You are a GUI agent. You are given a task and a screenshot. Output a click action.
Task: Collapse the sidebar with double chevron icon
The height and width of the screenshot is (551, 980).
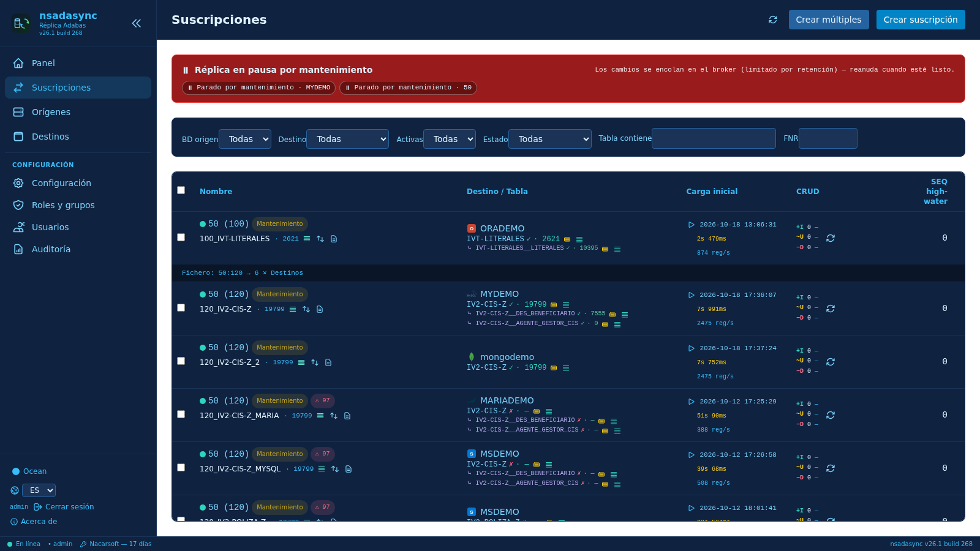137,23
